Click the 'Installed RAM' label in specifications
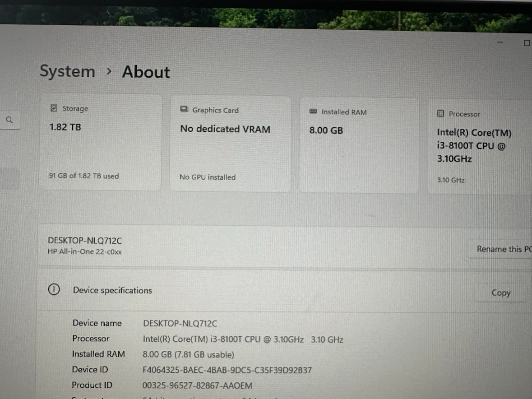This screenshot has height=399, width=532. (x=98, y=354)
